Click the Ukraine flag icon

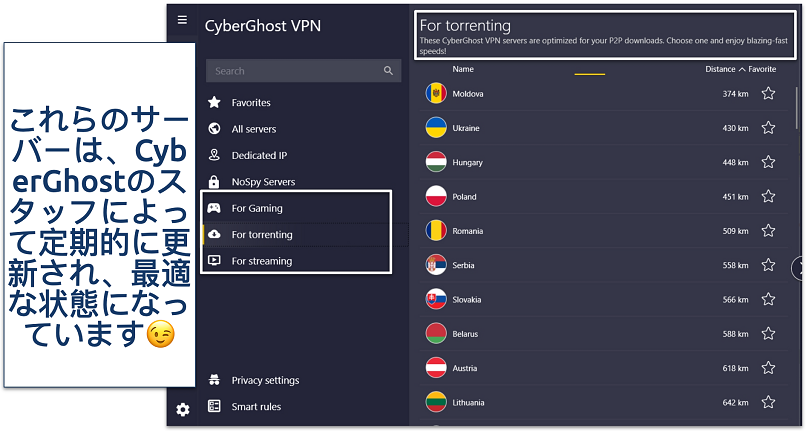[x=436, y=128]
